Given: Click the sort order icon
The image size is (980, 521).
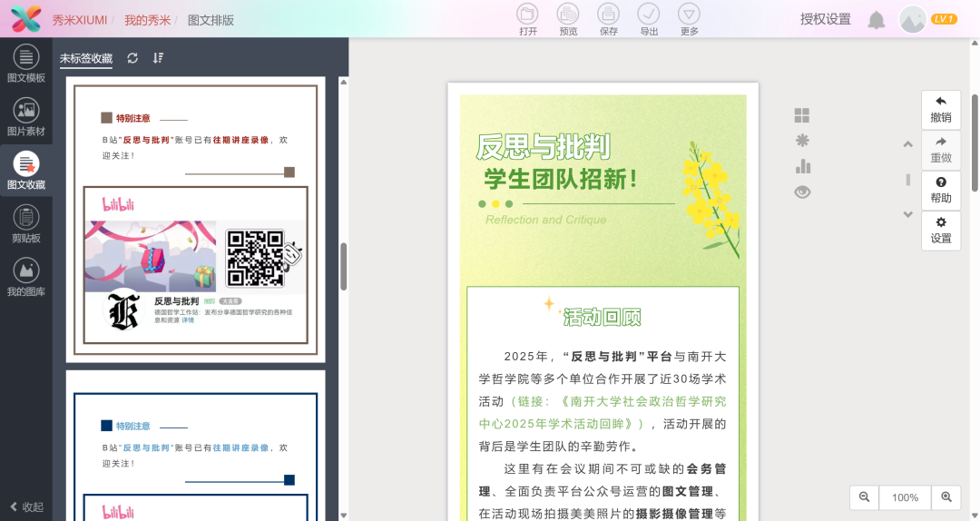Looking at the screenshot, I should [158, 58].
